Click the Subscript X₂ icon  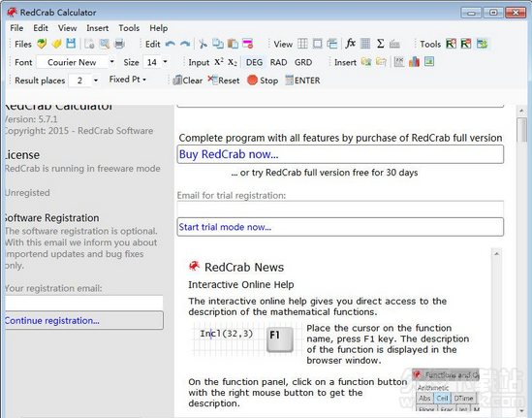point(233,62)
